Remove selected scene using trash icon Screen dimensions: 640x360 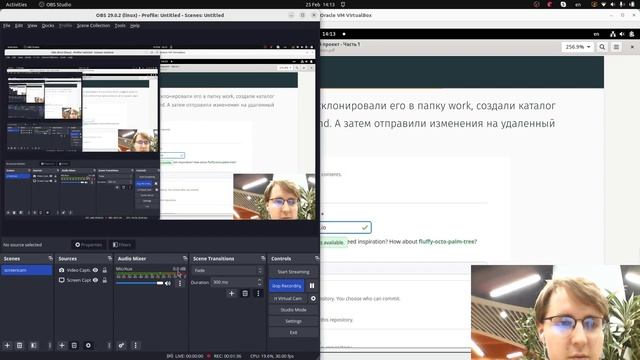coord(19,345)
